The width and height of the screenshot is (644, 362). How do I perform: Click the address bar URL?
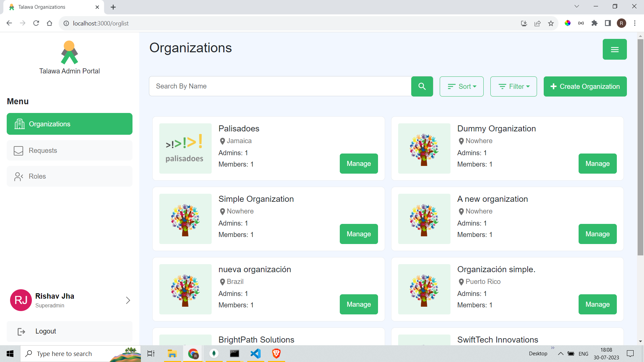click(x=101, y=23)
